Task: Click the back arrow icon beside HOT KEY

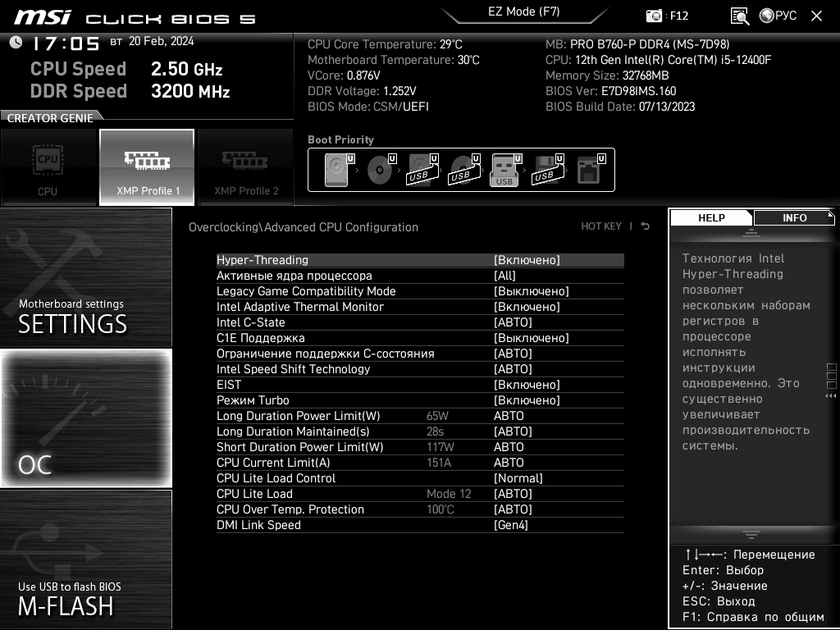Action: 646,226
